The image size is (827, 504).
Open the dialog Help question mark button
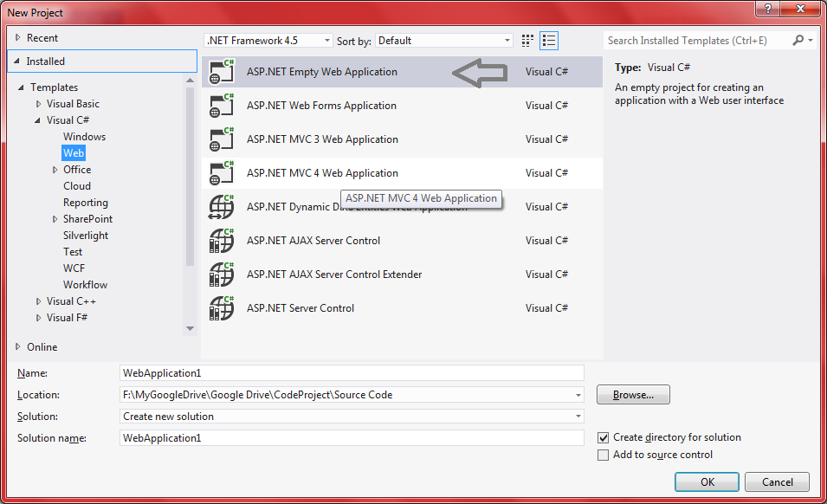768,9
